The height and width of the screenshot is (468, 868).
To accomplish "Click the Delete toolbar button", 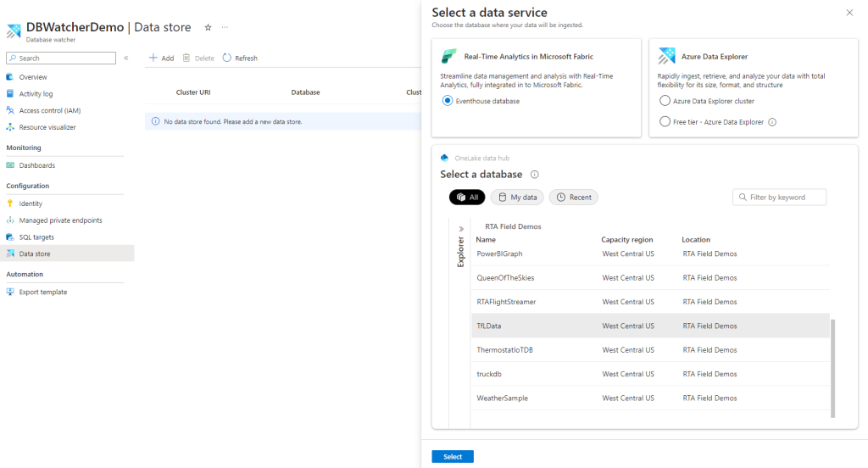I will point(198,58).
